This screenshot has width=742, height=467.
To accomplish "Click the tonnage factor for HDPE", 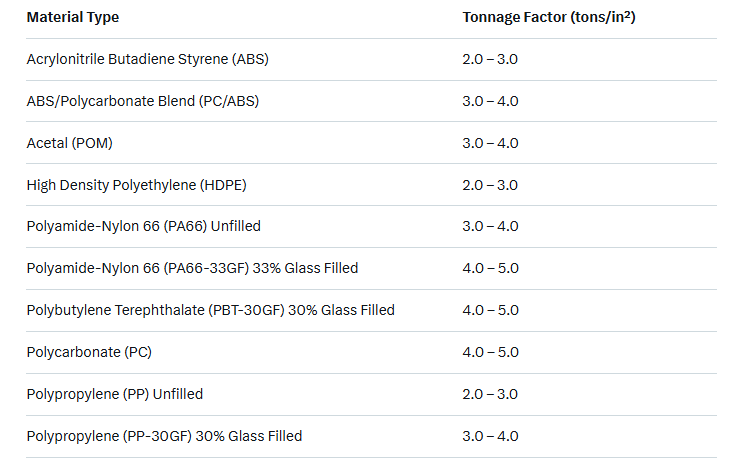I will point(490,185).
